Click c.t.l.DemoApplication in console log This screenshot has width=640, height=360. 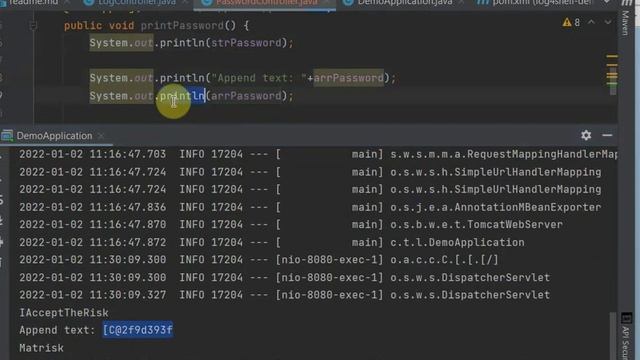457,242
